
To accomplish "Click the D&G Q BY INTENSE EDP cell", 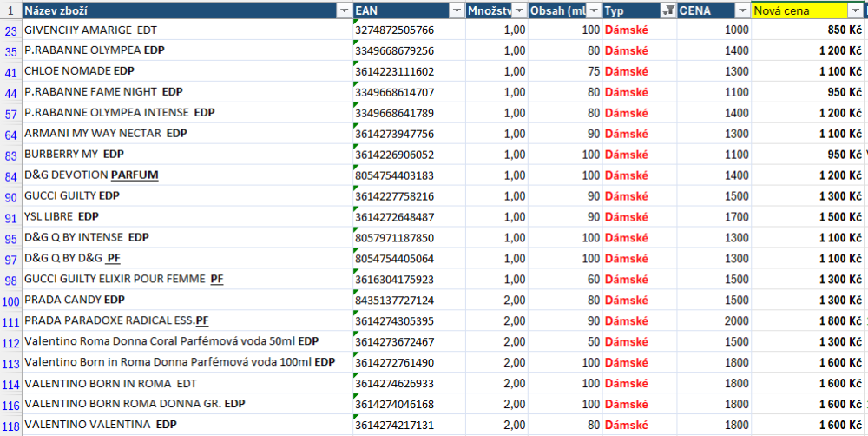I will (187, 238).
